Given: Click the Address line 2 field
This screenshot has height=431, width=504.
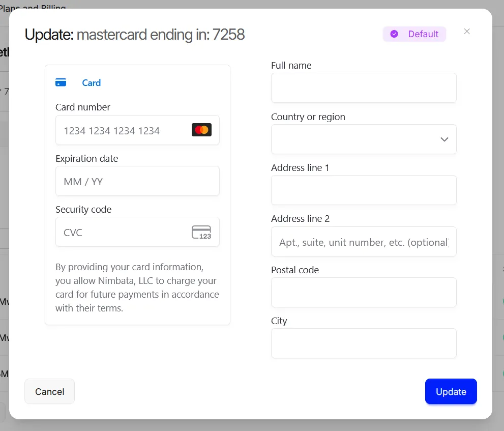Looking at the screenshot, I should click(x=364, y=242).
